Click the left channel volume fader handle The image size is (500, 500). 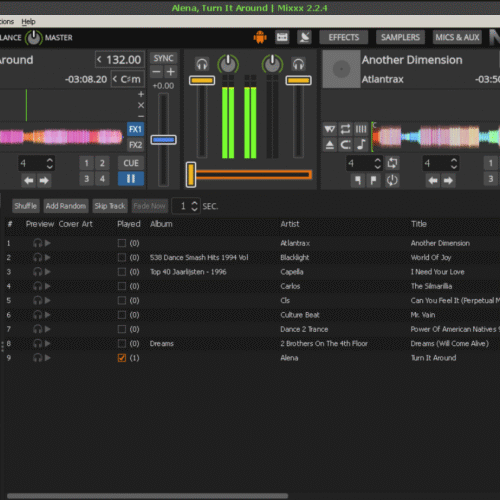(202, 80)
